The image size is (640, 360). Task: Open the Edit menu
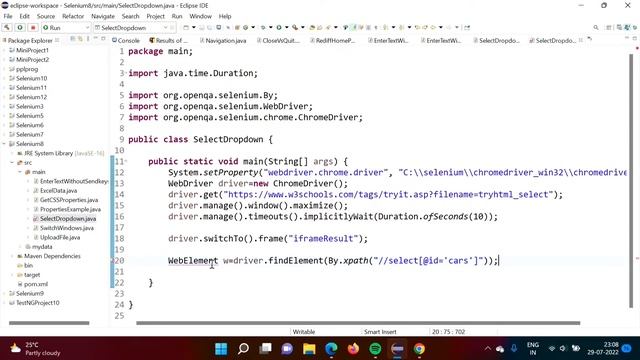tap(24, 16)
